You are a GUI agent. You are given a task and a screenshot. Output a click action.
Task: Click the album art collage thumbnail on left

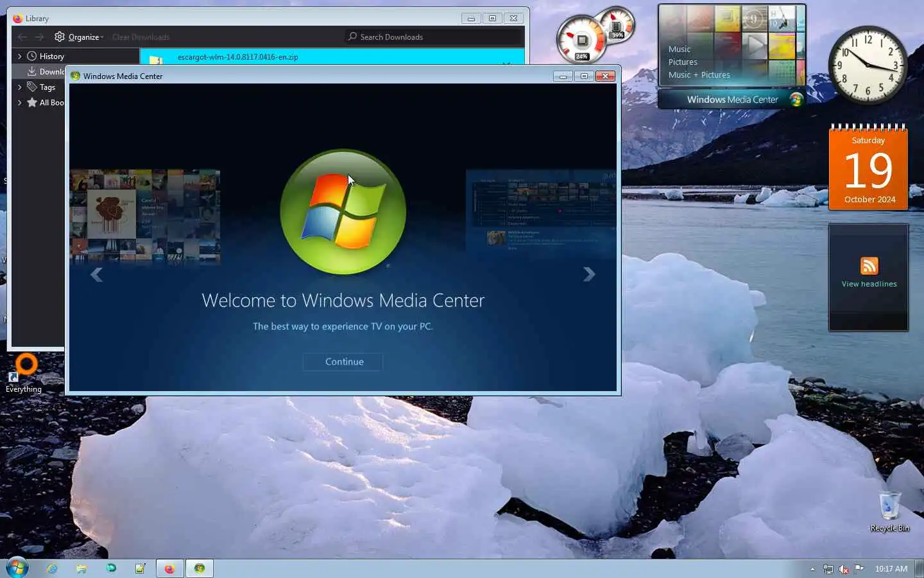[x=145, y=217]
